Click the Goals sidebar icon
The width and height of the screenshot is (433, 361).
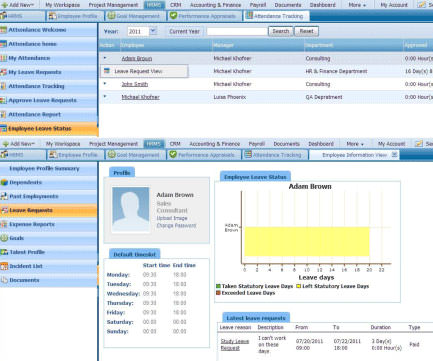tap(4, 238)
